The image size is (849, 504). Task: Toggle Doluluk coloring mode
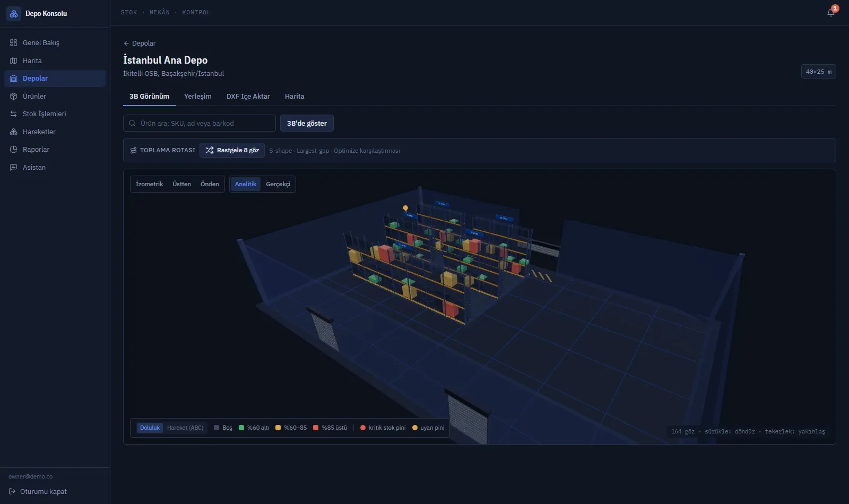[x=150, y=428]
